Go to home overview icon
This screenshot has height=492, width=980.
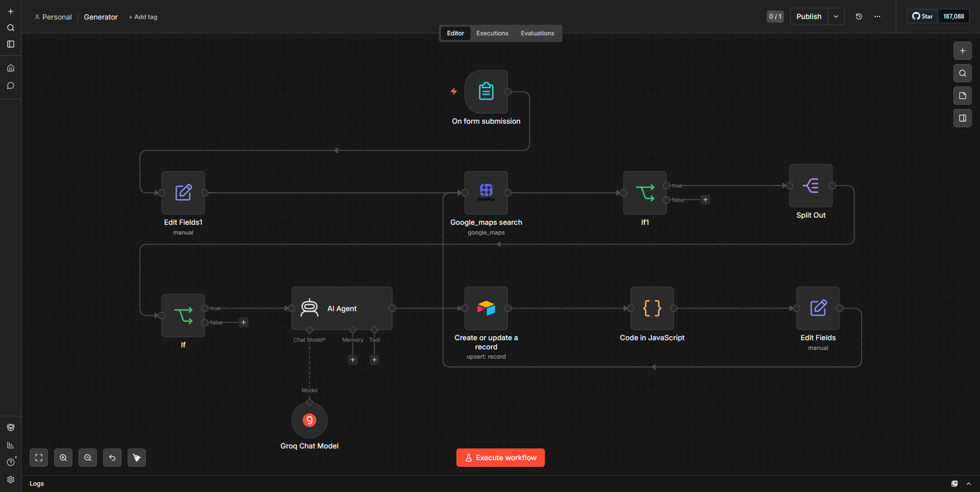[x=10, y=68]
